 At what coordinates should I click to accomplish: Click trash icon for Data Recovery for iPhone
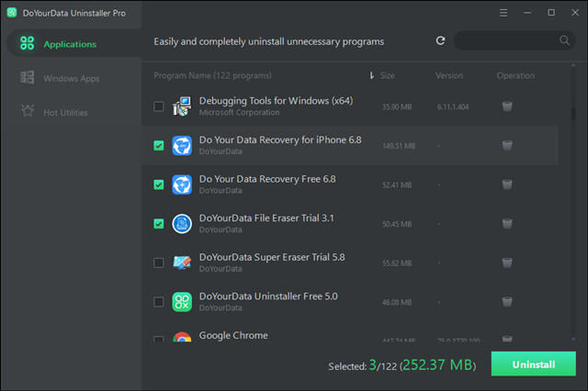[507, 145]
